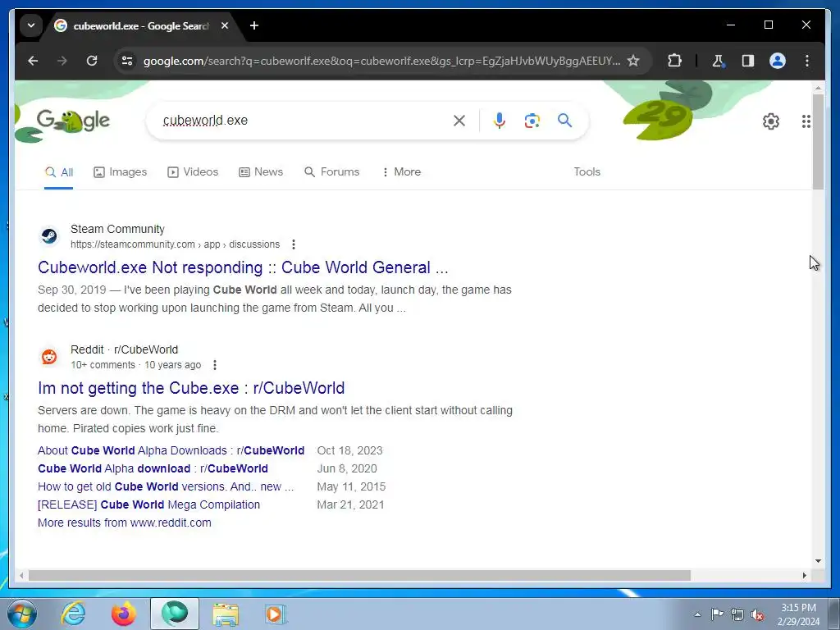Toggle the browser side panel
Viewport: 840px width, 630px height.
748,61
